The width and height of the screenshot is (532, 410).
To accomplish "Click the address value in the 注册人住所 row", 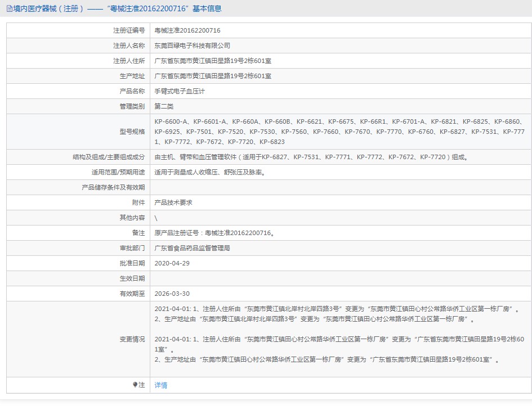I will pyautogui.click(x=213, y=61).
